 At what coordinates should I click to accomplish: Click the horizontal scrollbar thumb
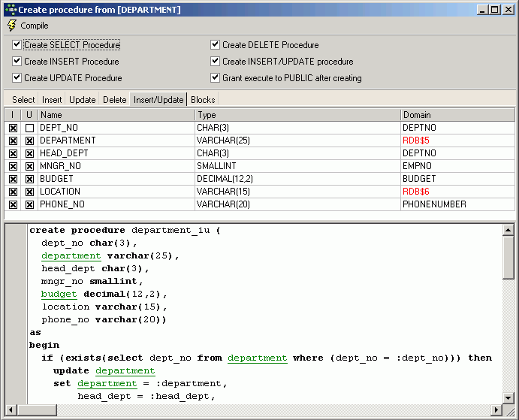[x=37, y=410]
